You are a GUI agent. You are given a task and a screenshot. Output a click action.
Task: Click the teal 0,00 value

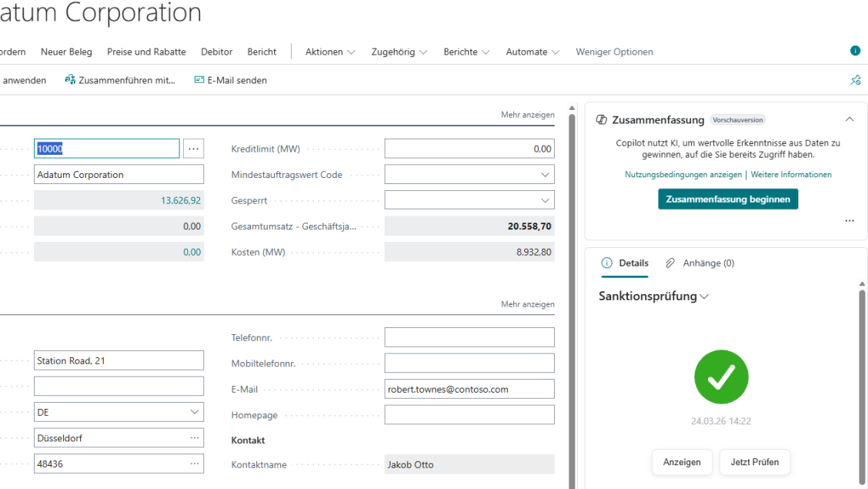[192, 252]
